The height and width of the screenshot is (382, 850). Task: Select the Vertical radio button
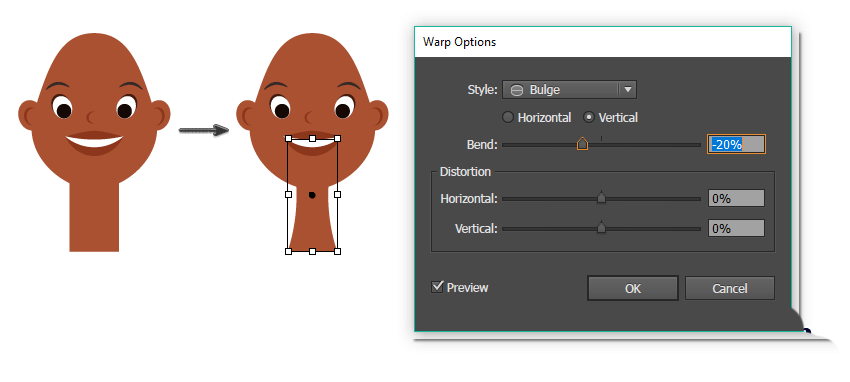589,117
